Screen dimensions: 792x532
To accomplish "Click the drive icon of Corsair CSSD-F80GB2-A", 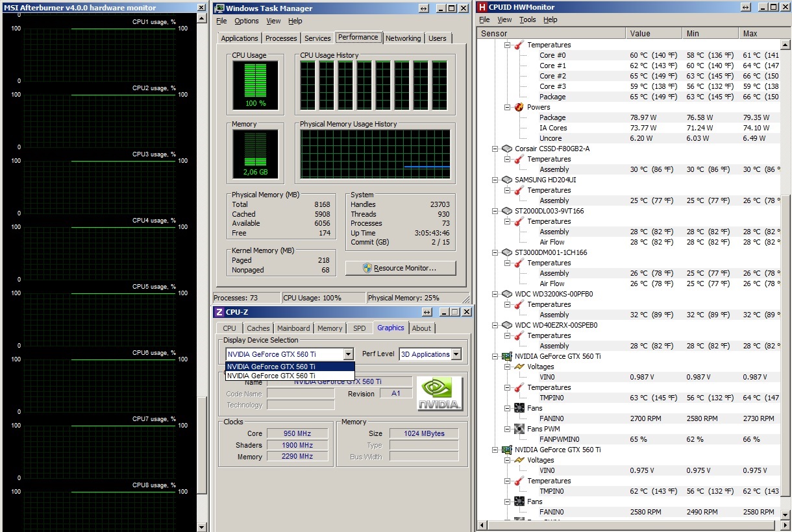I will pos(508,149).
